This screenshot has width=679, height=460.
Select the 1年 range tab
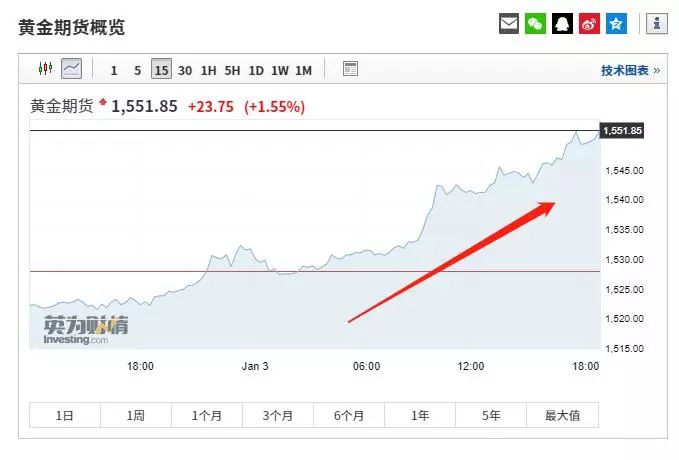[x=420, y=416]
